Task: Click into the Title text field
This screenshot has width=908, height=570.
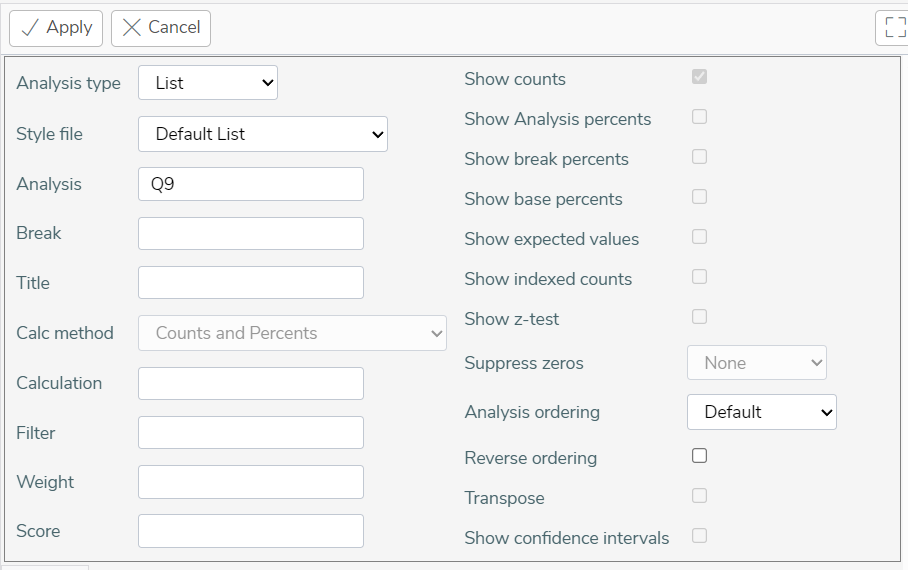Action: 251,283
